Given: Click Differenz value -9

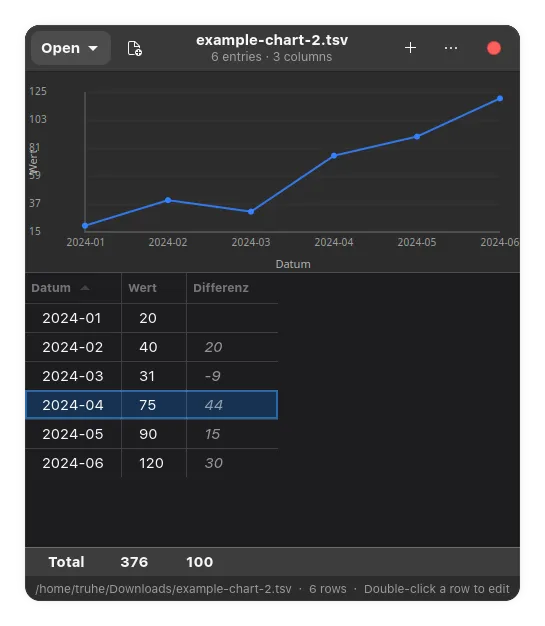Looking at the screenshot, I should [x=213, y=376].
